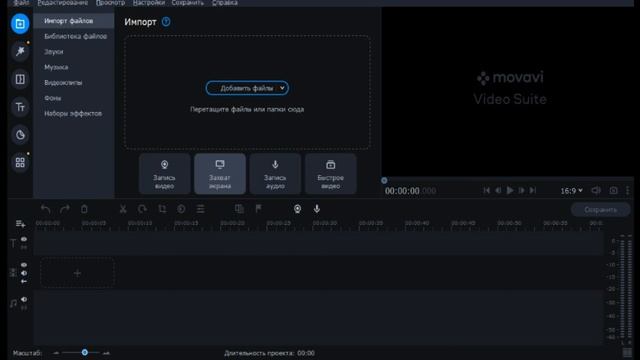Click the trash delete icon
This screenshot has width=640, height=360.
tap(84, 209)
